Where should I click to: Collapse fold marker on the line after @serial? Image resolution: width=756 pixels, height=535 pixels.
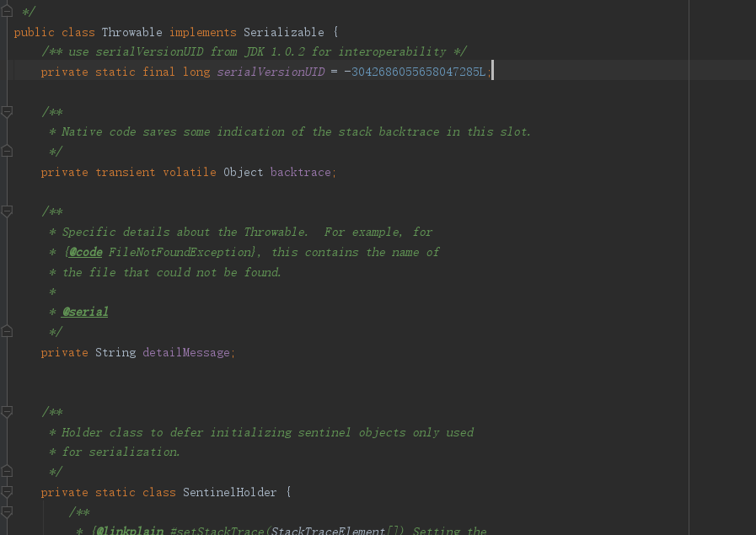(x=7, y=332)
